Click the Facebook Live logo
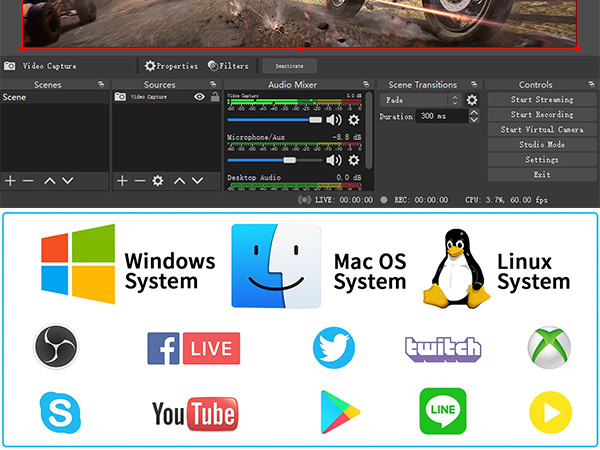The image size is (600, 450). pos(194,348)
